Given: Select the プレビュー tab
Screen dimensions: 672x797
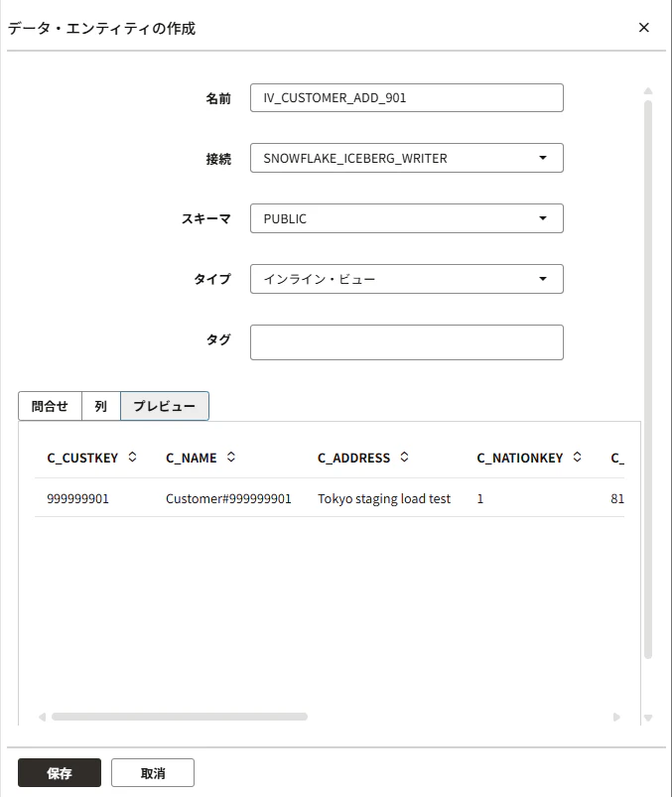Looking at the screenshot, I should pos(164,406).
